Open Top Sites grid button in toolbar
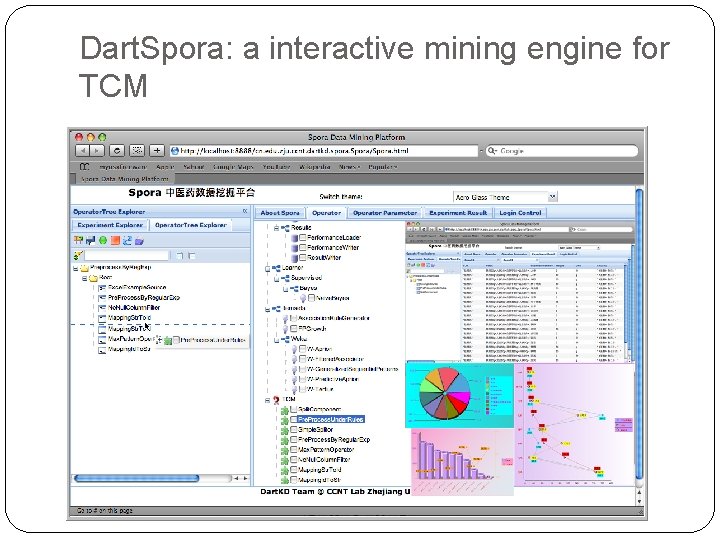720x540 pixels. click(137, 150)
